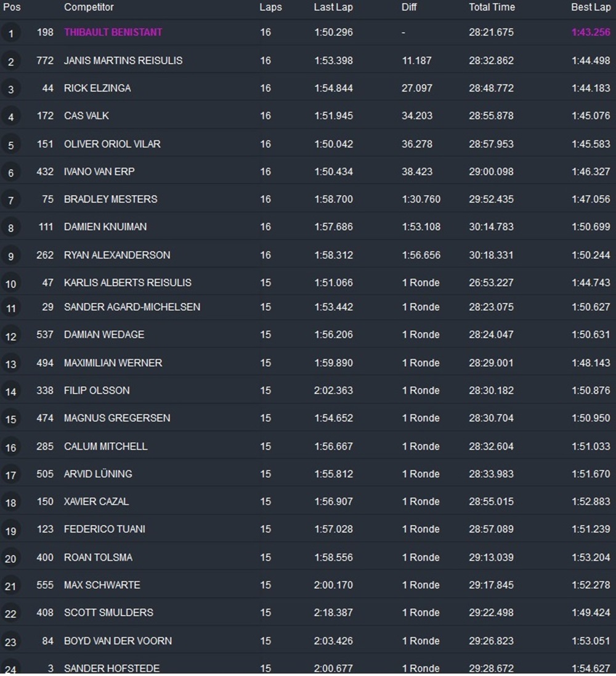Viewport: 616px width, 676px height.
Task: Click the Best Lap column header
Action: click(591, 7)
